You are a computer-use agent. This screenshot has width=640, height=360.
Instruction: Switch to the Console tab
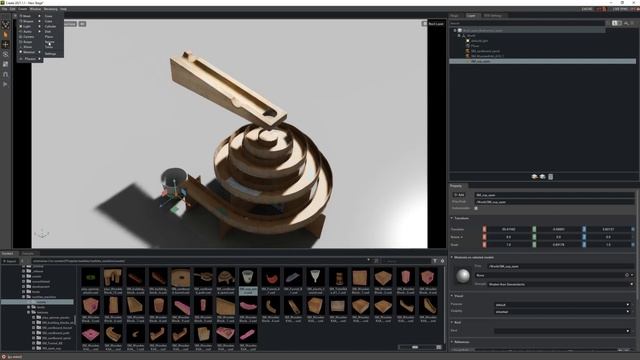point(28,253)
